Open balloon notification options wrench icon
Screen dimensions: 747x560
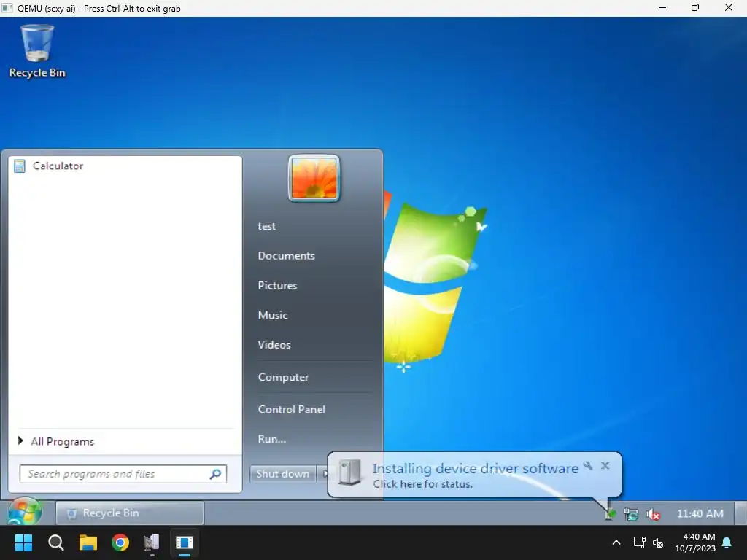(x=589, y=466)
